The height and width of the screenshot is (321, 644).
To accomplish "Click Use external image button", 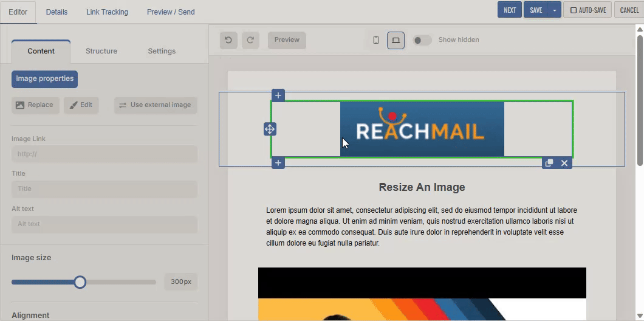I will (x=156, y=105).
